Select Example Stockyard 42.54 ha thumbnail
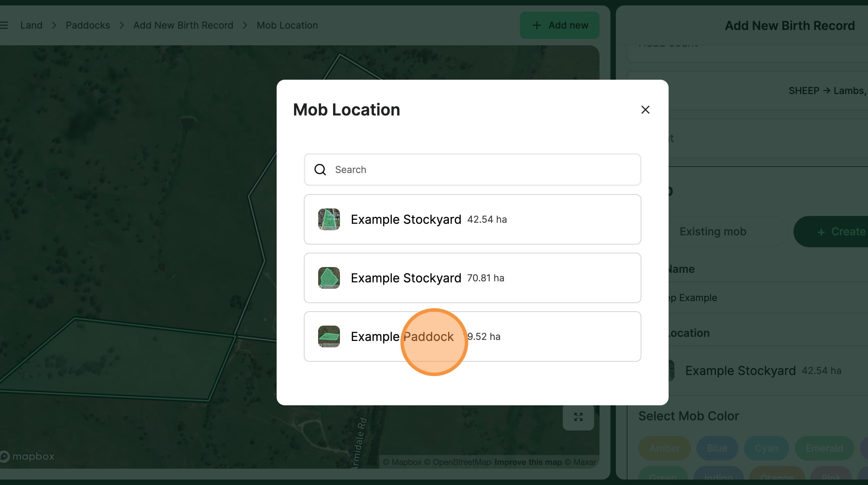 329,219
